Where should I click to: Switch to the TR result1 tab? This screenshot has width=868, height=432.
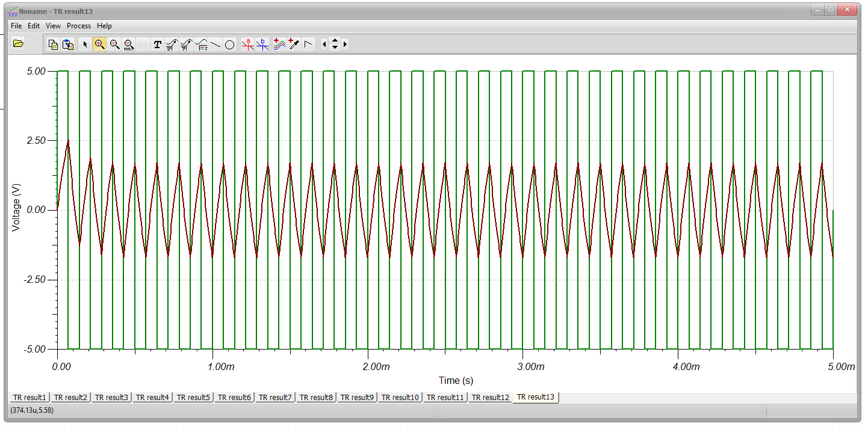click(x=29, y=397)
